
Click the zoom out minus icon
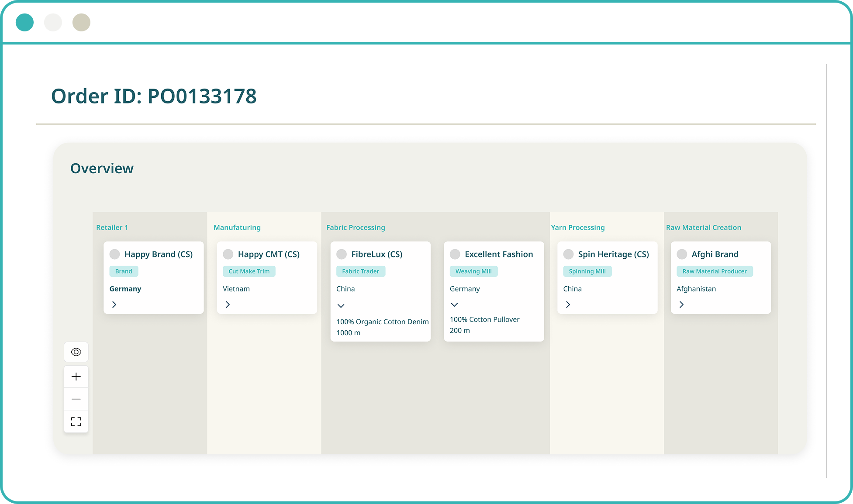(x=76, y=399)
